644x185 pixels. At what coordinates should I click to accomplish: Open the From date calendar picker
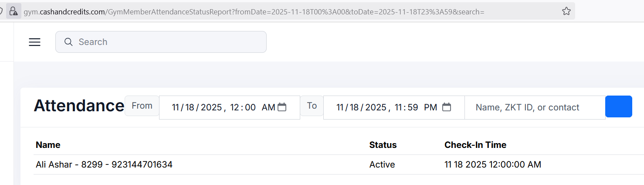tap(282, 107)
